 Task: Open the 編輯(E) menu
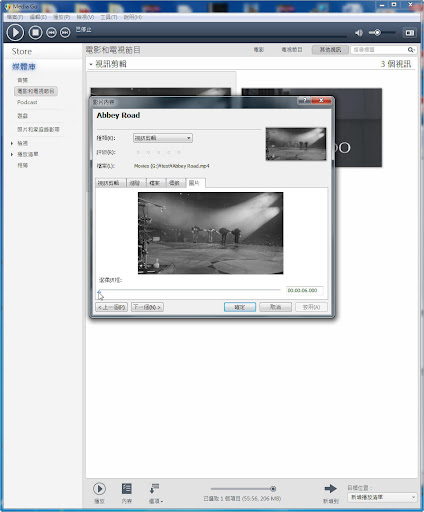coord(38,17)
